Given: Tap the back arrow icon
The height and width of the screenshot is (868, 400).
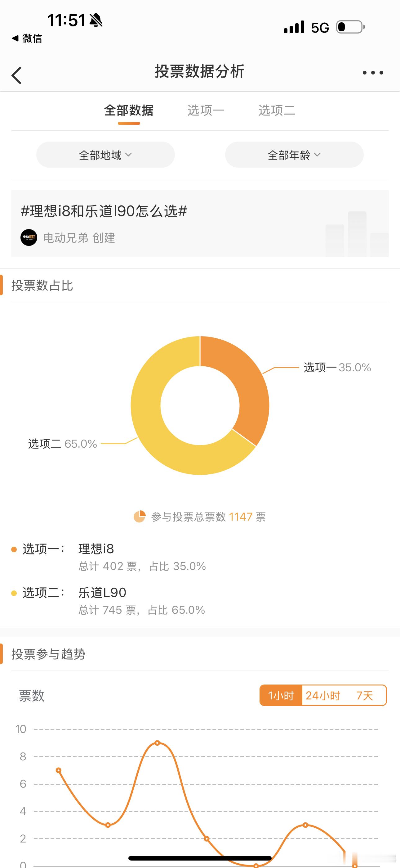Looking at the screenshot, I should point(16,75).
